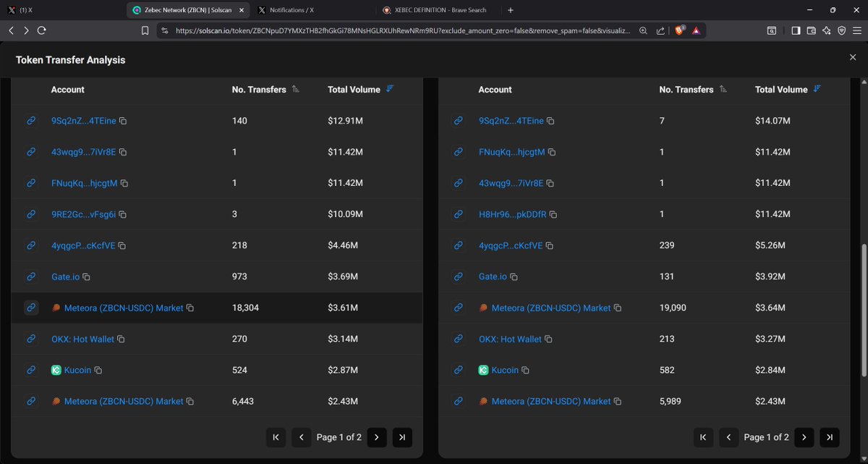The width and height of the screenshot is (868, 464).
Task: Sort left table by No. Transfers
Action: point(295,89)
